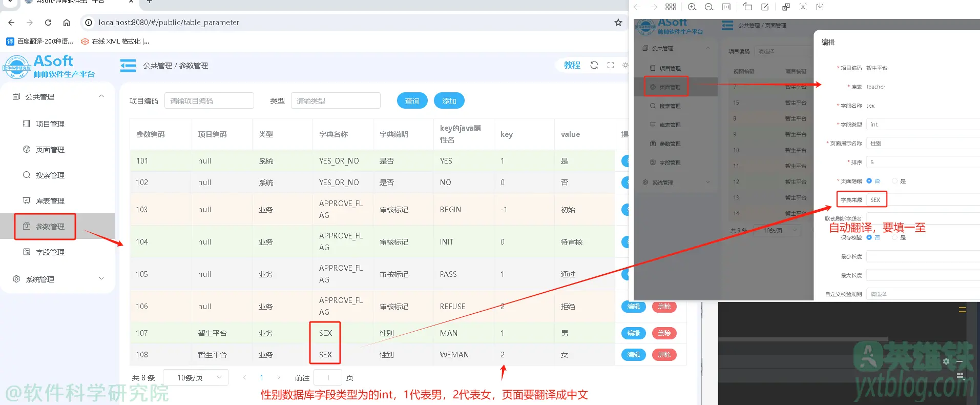Expand the 系统管理 menu group
This screenshot has height=405, width=980.
pyautogui.click(x=57, y=279)
